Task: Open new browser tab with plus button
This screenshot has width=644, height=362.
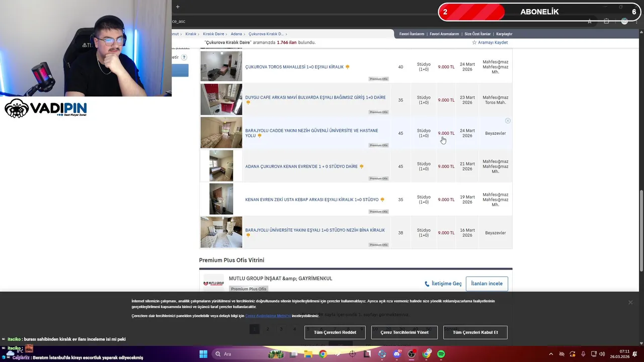Action: pyautogui.click(x=178, y=7)
